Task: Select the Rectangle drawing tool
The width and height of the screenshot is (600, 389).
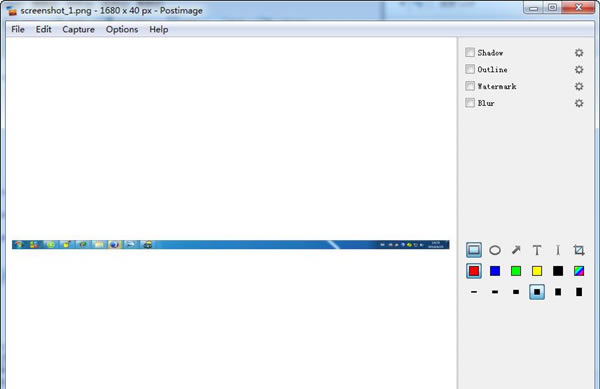Action: pos(474,250)
